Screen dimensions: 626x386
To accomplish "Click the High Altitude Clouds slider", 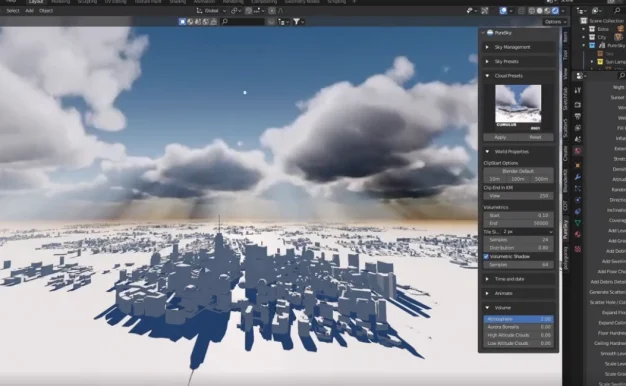I will coord(518,335).
